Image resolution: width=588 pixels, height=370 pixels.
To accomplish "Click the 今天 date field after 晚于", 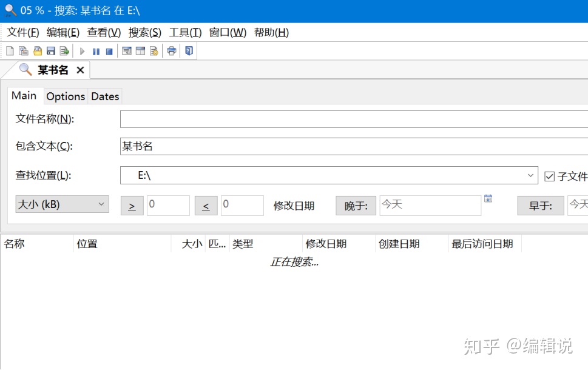I will (430, 206).
